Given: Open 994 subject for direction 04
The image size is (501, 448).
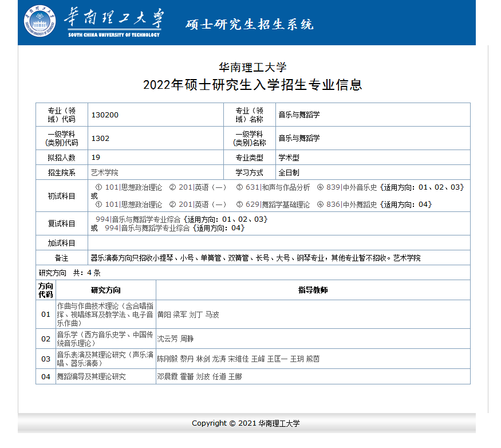Looking at the screenshot, I should [147, 228].
